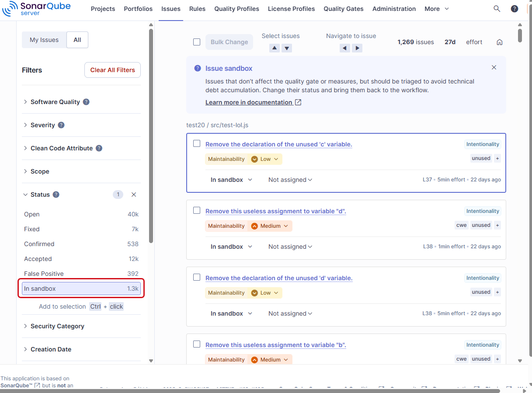Open the help question mark icon
This screenshot has width=532, height=393.
pyautogui.click(x=514, y=8)
